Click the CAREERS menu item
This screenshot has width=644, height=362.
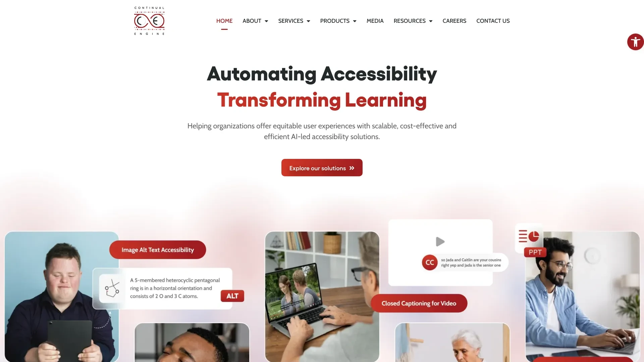point(454,21)
